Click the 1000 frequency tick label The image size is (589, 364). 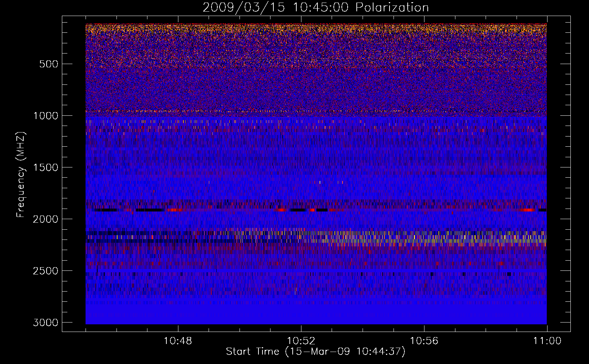click(x=46, y=116)
